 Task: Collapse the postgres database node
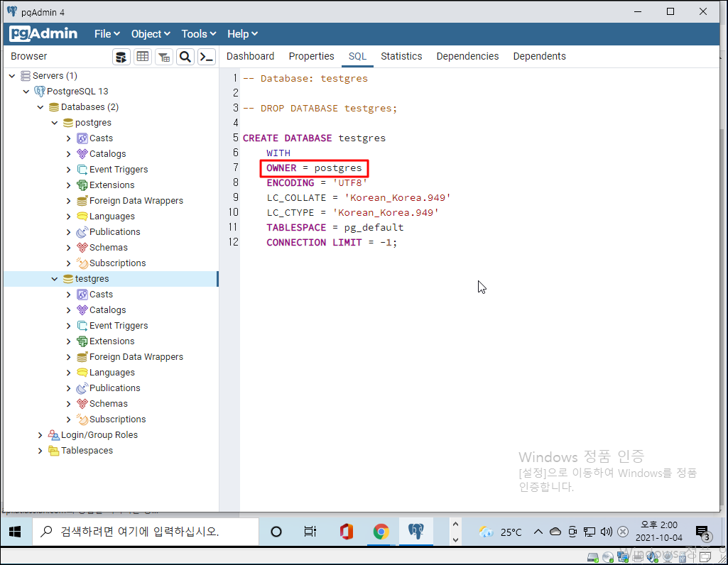[x=54, y=123]
